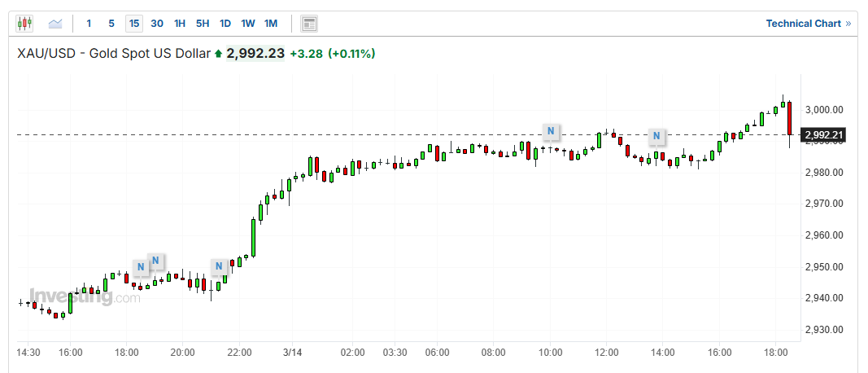Switch to 1W timeframe
The height and width of the screenshot is (373, 868).
coord(247,24)
